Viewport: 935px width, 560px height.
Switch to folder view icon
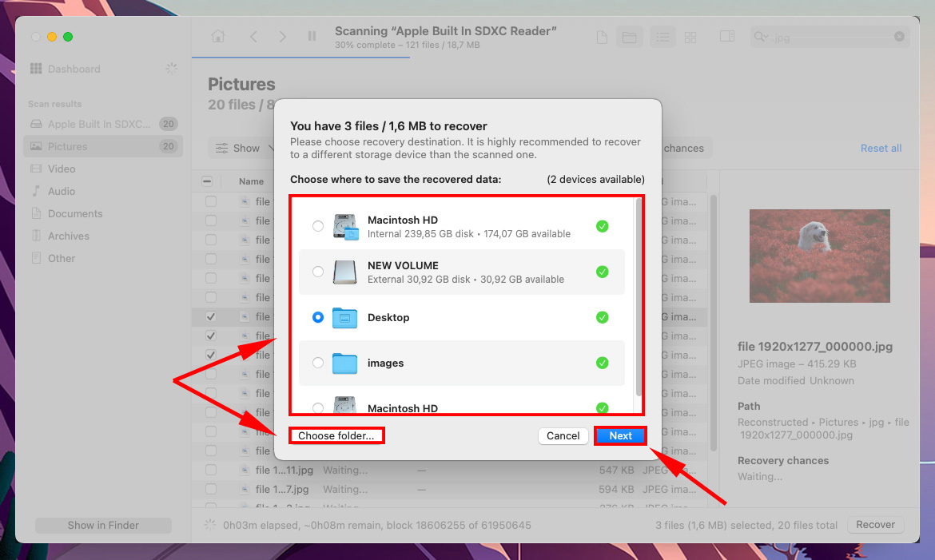pyautogui.click(x=629, y=38)
